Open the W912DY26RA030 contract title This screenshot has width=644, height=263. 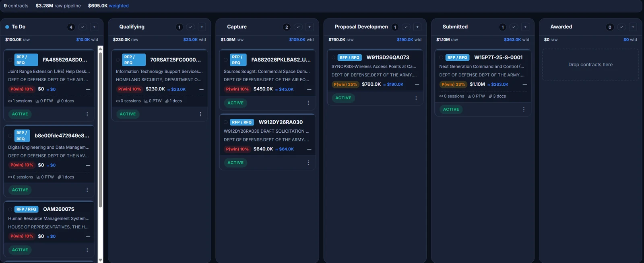(x=281, y=122)
